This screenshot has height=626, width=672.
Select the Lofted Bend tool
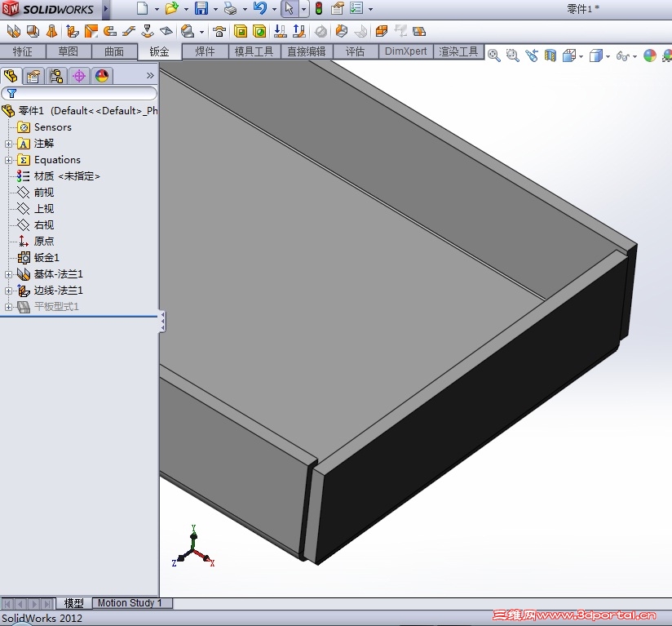click(52, 31)
